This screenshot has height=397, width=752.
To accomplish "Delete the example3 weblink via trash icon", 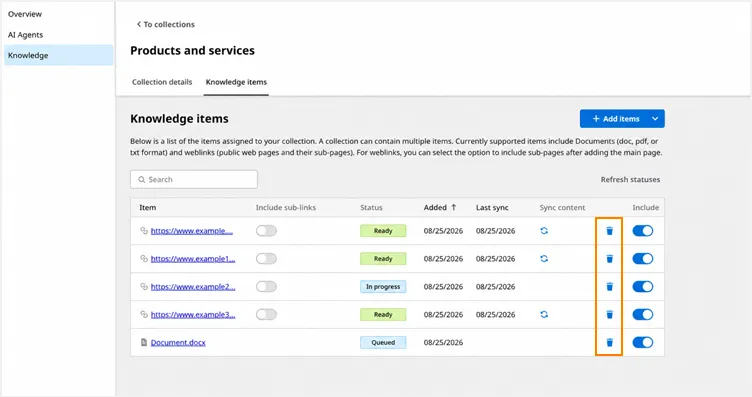I will 610,315.
